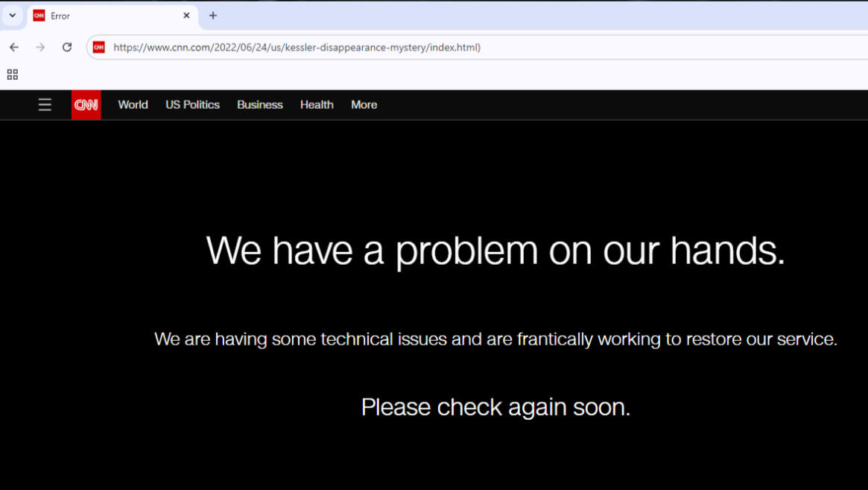Viewport: 868px width, 490px height.
Task: Click the red CNN logo
Action: coord(86,105)
